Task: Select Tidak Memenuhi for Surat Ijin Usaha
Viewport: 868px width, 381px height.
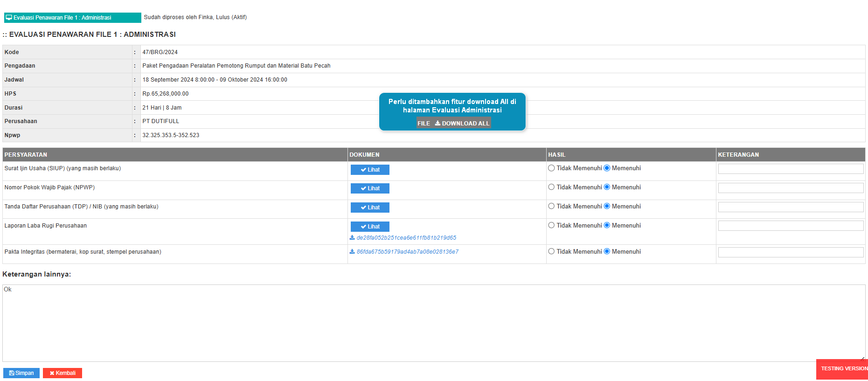Action: click(x=551, y=168)
